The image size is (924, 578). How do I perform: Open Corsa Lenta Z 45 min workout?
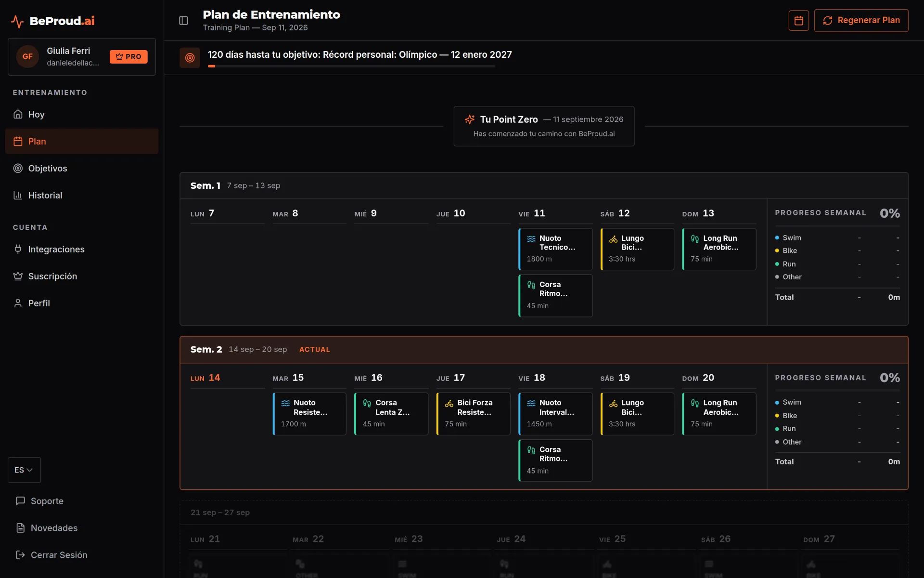click(x=391, y=413)
